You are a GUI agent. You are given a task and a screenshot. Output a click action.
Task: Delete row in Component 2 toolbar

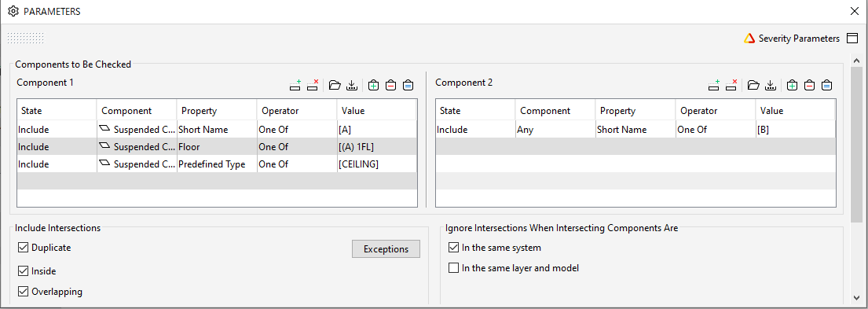(732, 85)
